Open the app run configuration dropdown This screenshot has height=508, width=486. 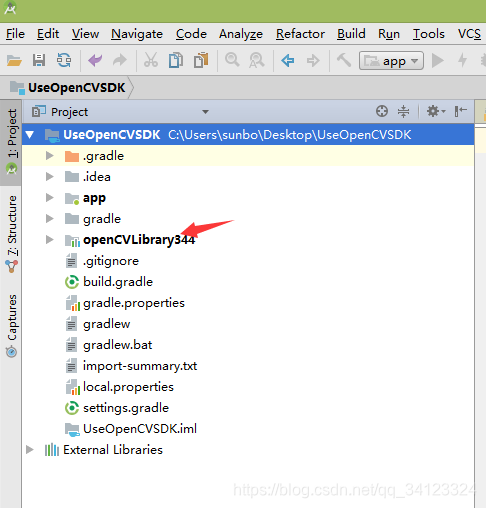[x=391, y=61]
